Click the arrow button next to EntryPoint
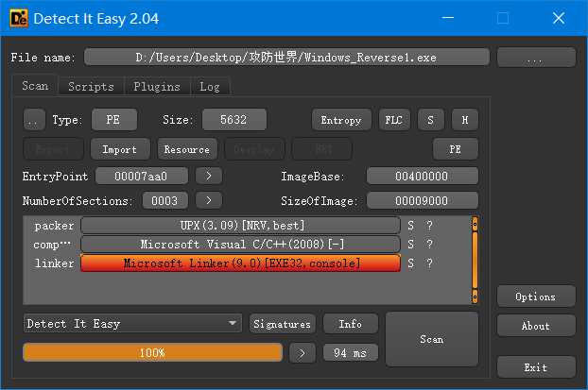 (x=209, y=176)
